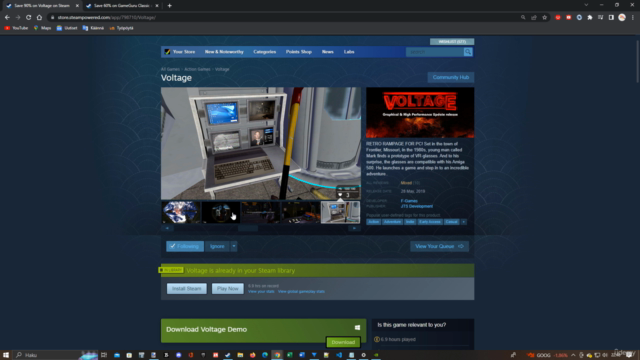Open the media control playlist icon
The width and height of the screenshot is (640, 360).
coord(600,18)
